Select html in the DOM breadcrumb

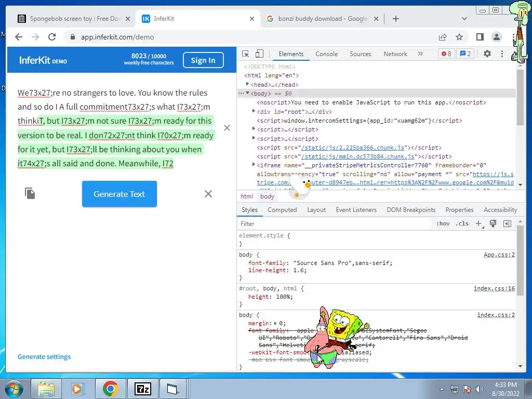[x=247, y=196]
